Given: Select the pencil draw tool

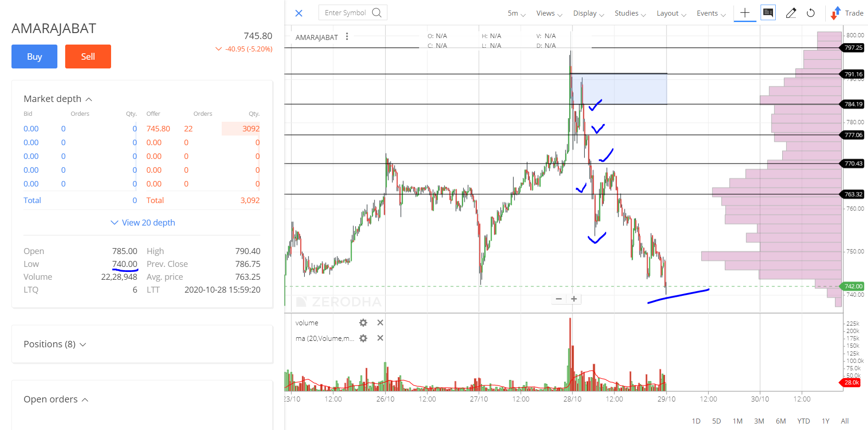Looking at the screenshot, I should pos(791,13).
